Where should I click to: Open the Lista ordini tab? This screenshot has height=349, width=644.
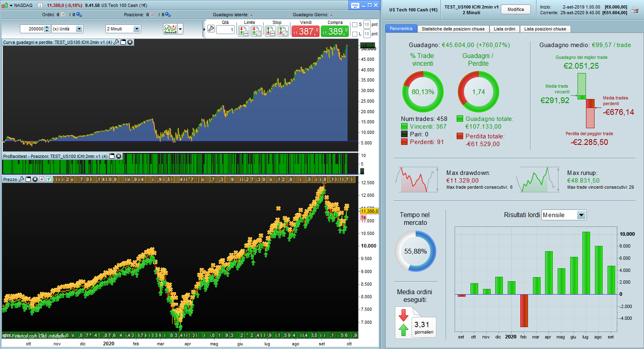pos(504,29)
